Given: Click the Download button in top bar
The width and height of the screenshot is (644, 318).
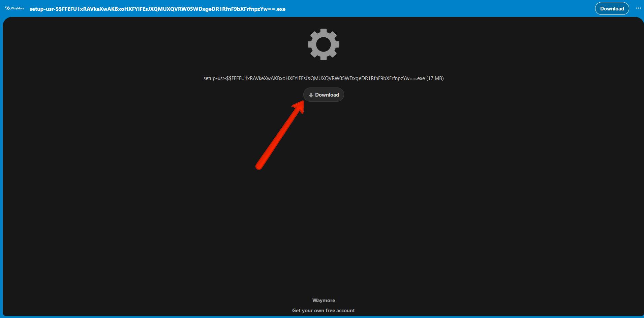Looking at the screenshot, I should click(x=612, y=9).
